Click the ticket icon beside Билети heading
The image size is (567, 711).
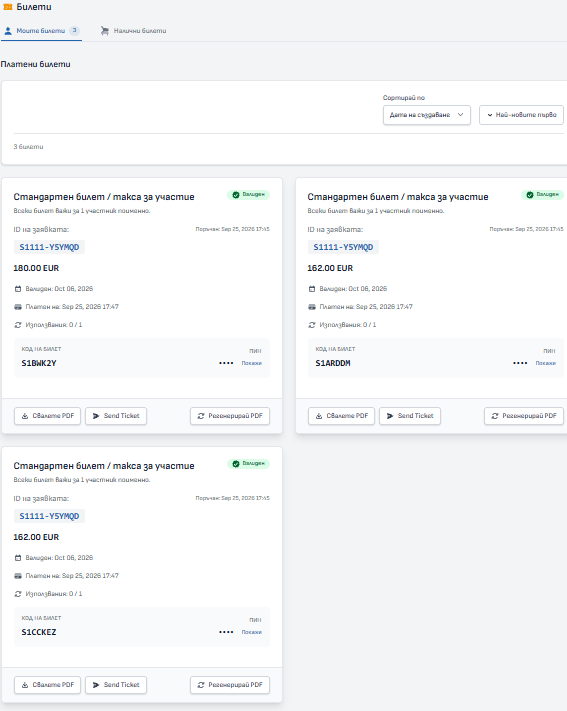point(7,7)
